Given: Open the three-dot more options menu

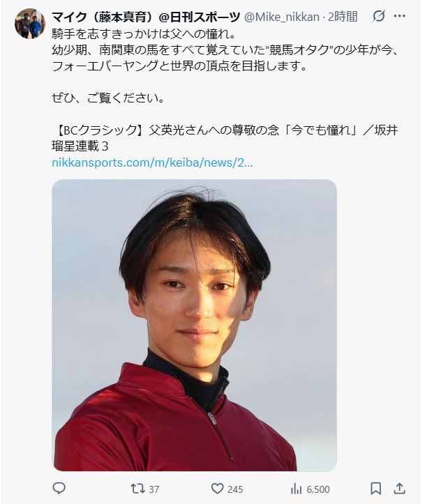Looking at the screenshot, I should click(x=400, y=16).
